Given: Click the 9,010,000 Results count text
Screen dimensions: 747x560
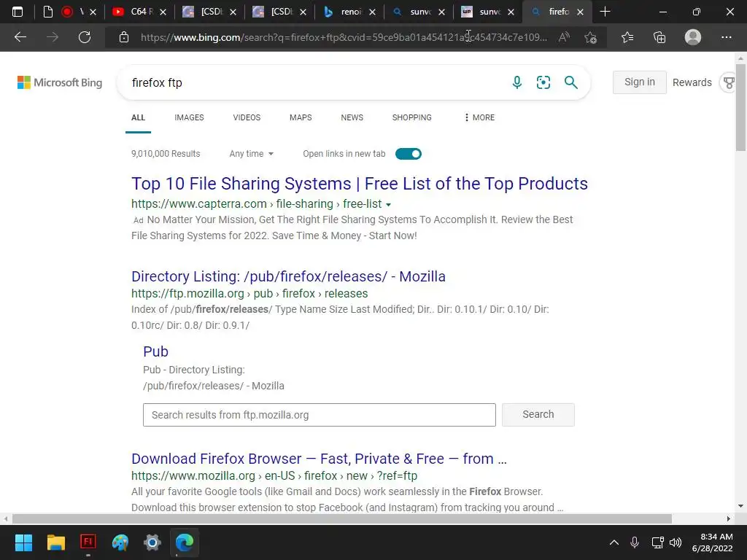Looking at the screenshot, I should (x=166, y=154).
